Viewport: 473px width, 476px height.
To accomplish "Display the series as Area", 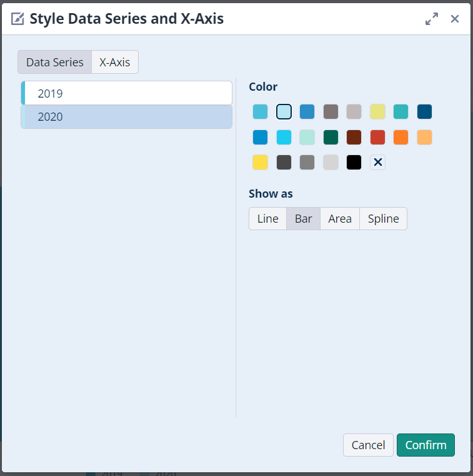I will [340, 219].
